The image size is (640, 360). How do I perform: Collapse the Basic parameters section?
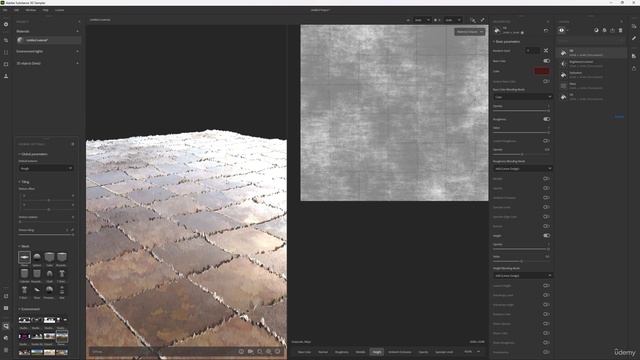coord(507,42)
